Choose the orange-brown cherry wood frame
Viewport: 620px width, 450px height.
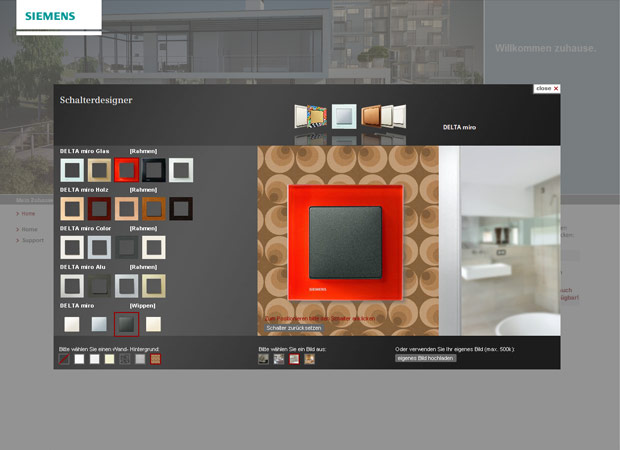coord(154,209)
